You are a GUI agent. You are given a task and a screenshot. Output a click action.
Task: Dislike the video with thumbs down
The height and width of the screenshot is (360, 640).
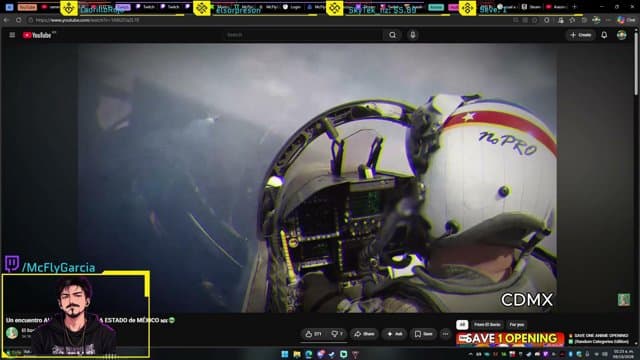(x=337, y=334)
